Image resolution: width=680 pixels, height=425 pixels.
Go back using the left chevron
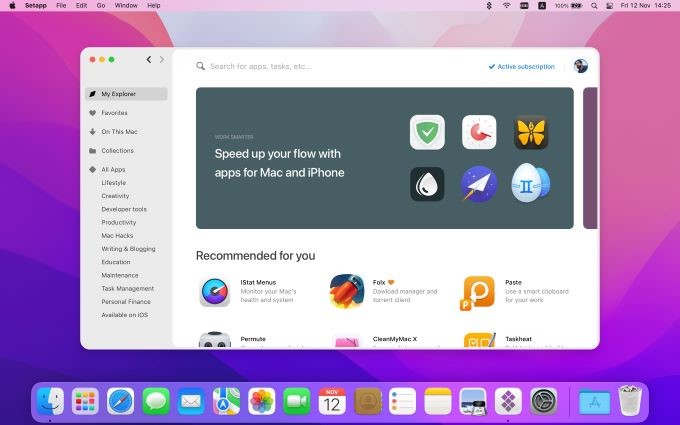click(149, 59)
